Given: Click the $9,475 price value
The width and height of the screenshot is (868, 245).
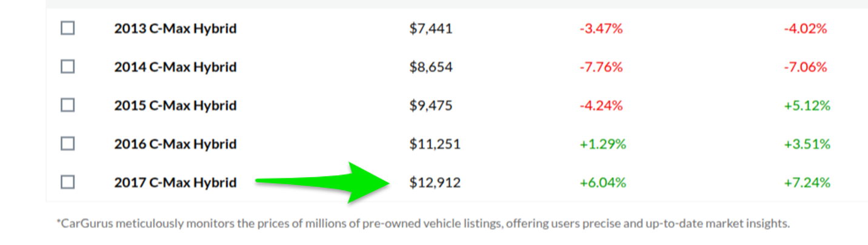Looking at the screenshot, I should pyautogui.click(x=430, y=106).
